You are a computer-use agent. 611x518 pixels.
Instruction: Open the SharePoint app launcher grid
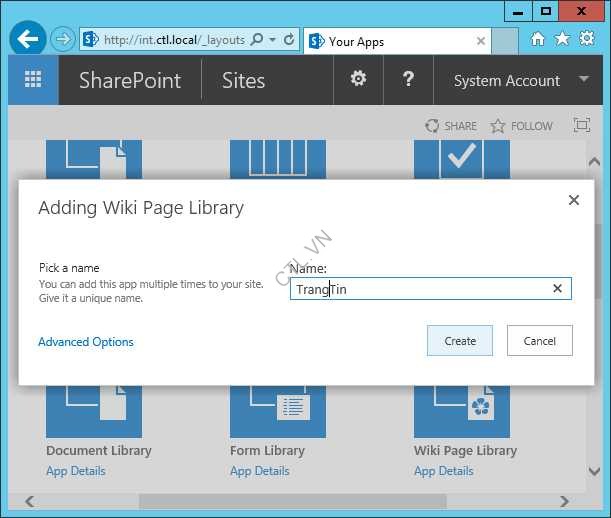33,80
